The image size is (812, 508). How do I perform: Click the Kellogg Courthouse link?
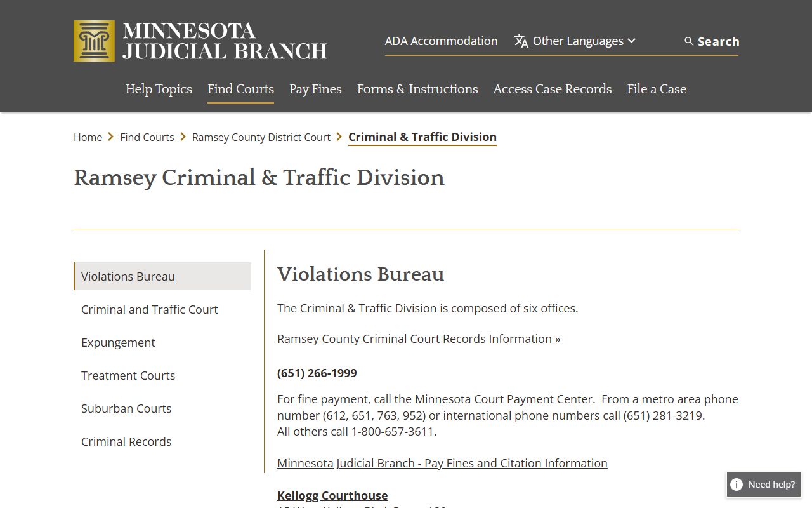coord(332,496)
